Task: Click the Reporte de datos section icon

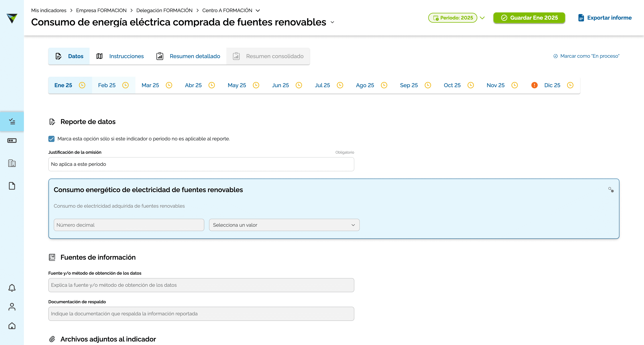Action: click(52, 122)
